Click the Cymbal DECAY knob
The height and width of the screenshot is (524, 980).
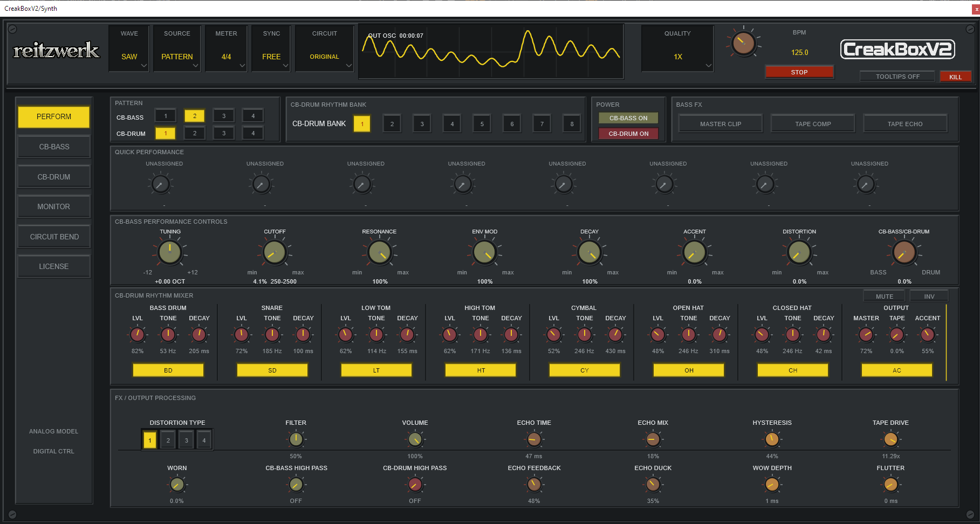pyautogui.click(x=615, y=335)
